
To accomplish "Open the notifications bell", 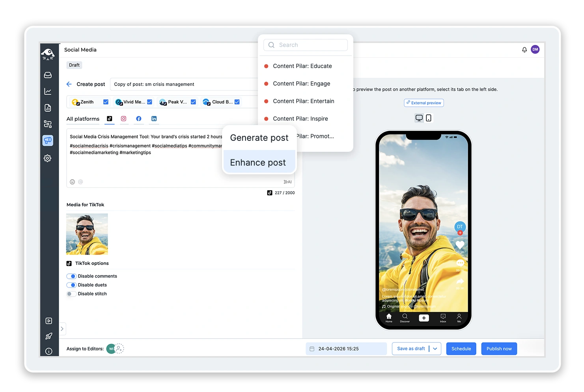I will point(524,50).
